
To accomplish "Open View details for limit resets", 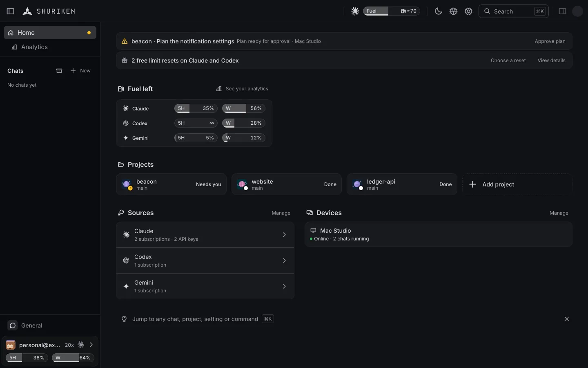I will click(551, 61).
